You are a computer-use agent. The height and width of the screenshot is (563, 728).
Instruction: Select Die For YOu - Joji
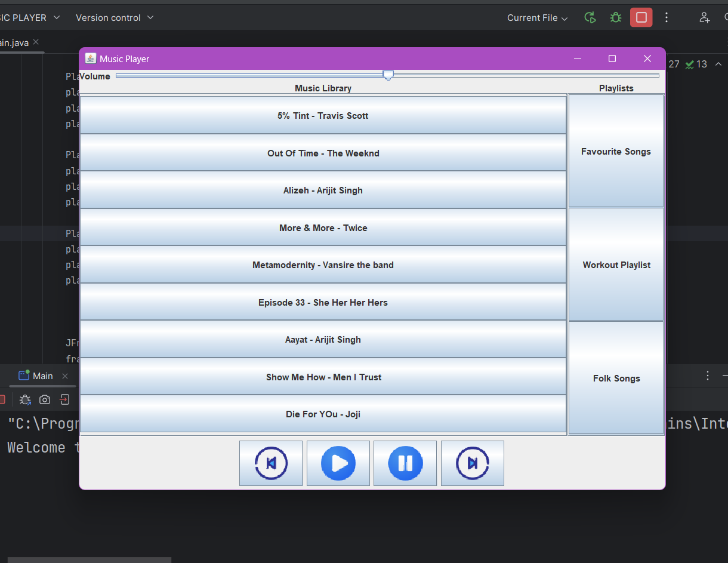(323, 414)
